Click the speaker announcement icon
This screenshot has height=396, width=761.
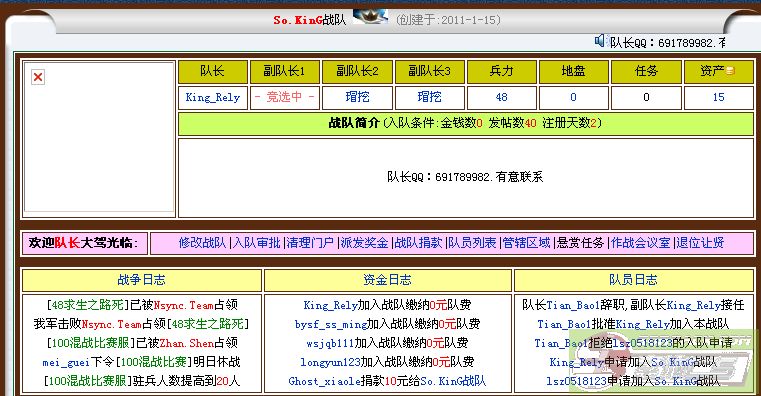[x=600, y=41]
